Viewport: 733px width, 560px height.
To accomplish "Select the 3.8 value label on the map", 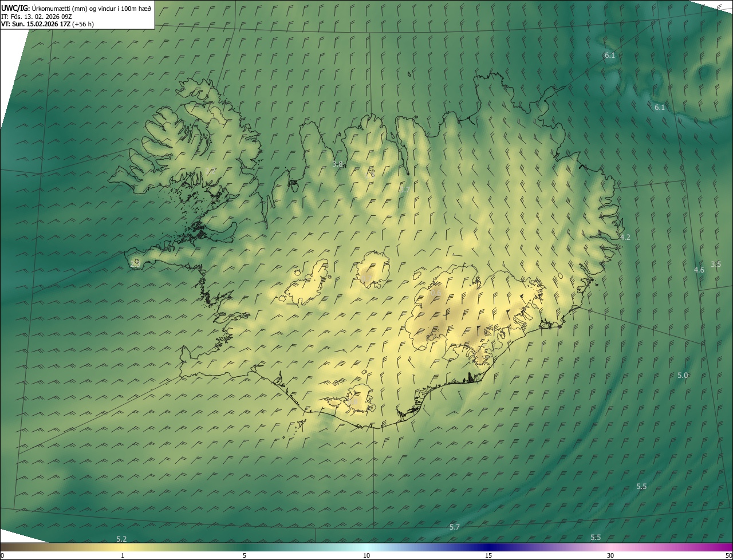I will 337,164.
